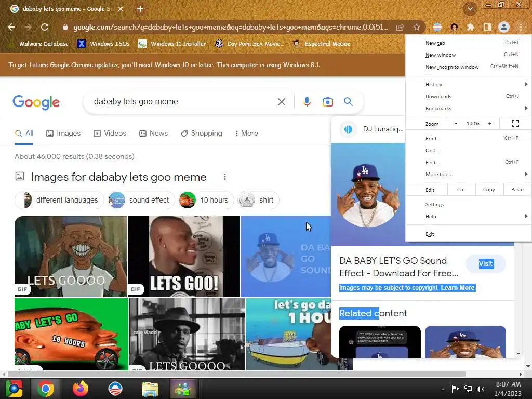Expand the Bookmarks submenu
The width and height of the screenshot is (532, 399).
click(469, 108)
